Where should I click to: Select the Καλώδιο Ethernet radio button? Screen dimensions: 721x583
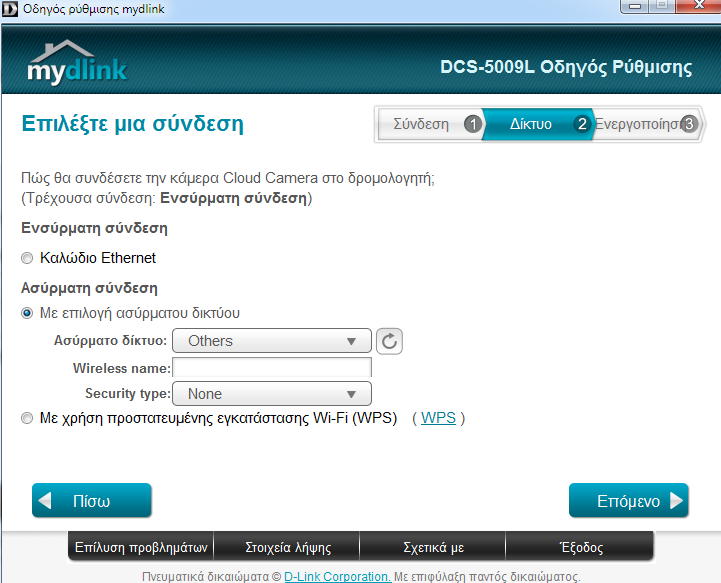[27, 258]
